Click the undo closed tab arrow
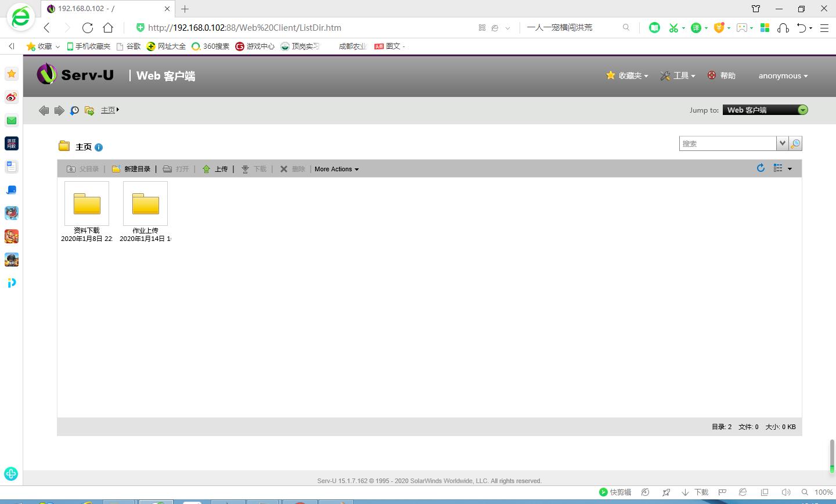836x504 pixels. 802,27
